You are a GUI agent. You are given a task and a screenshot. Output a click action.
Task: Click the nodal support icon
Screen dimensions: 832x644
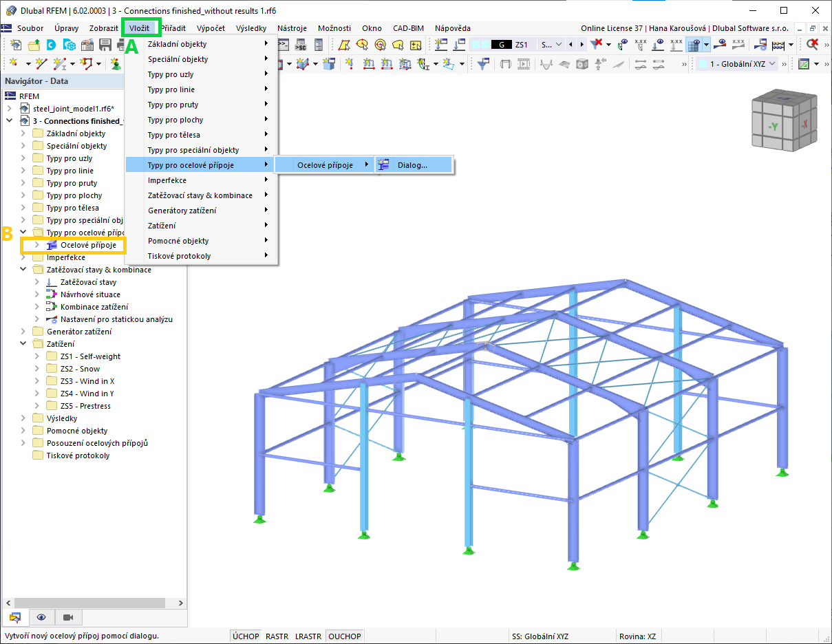[x=115, y=63]
